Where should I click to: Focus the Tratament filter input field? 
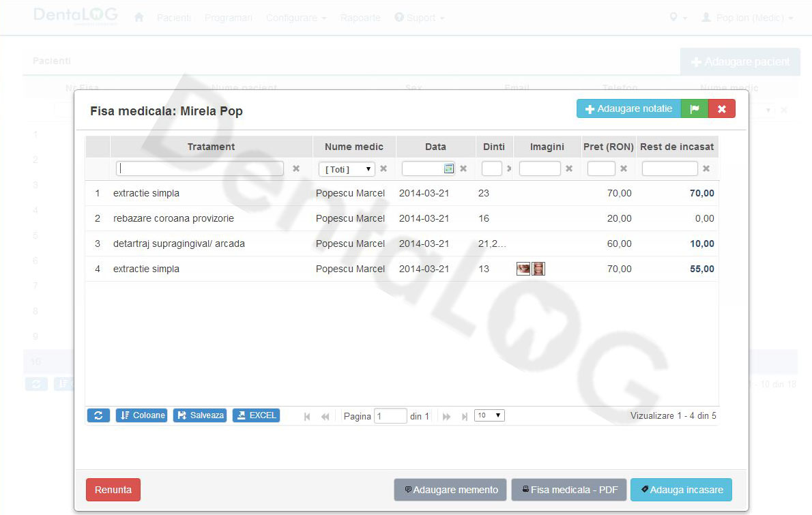pyautogui.click(x=200, y=168)
